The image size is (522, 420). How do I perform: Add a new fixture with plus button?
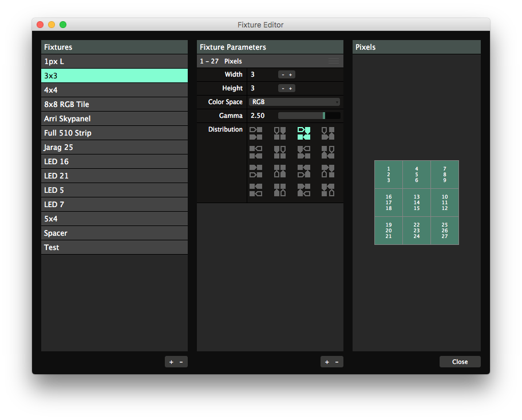tap(171, 362)
